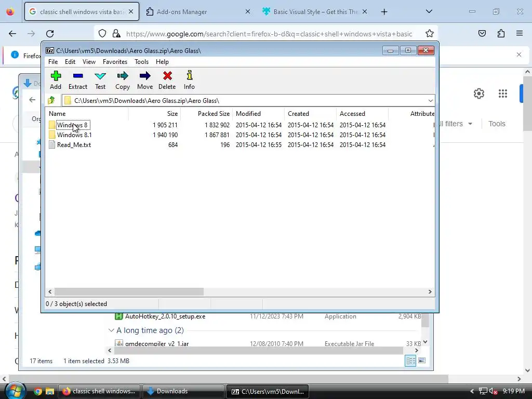Sort the list by Size column
Viewport: 532px width, 399px height.
154,114
